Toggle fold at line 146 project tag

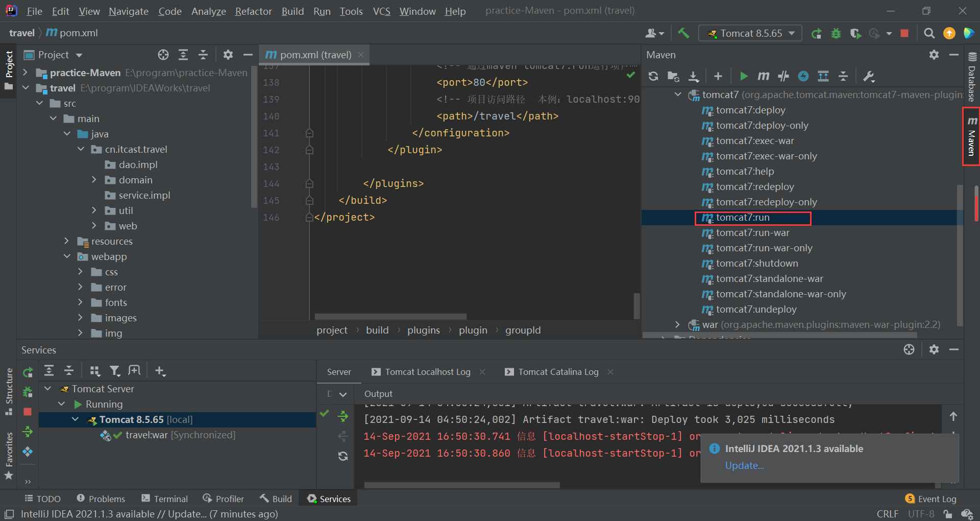pos(309,218)
